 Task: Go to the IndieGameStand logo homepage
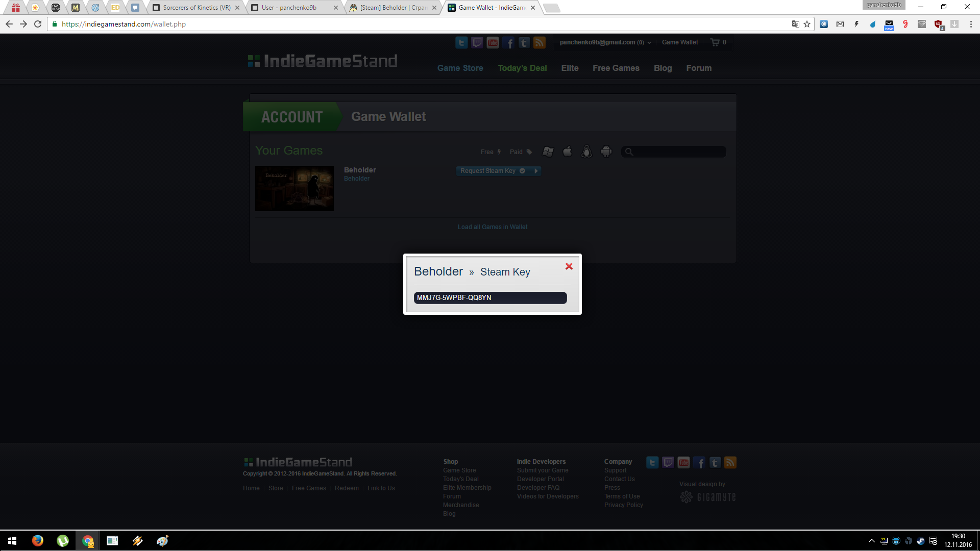[323, 61]
